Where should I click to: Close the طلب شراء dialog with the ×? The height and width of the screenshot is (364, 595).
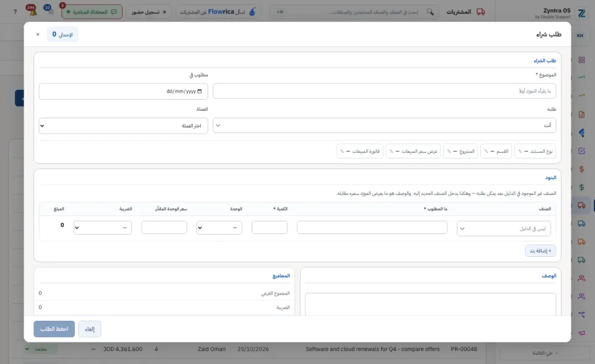[x=38, y=35]
